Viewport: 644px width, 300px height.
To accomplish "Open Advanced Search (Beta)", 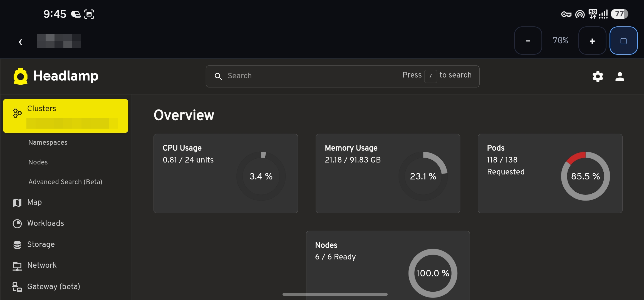I will [x=65, y=182].
